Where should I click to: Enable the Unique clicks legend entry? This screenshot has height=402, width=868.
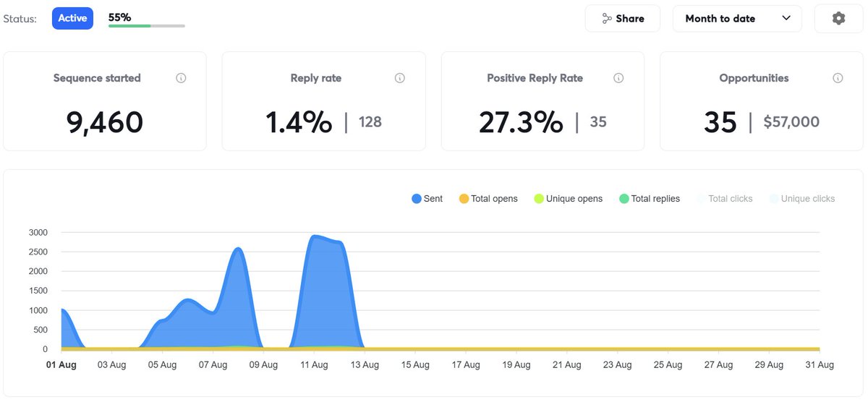pyautogui.click(x=801, y=199)
